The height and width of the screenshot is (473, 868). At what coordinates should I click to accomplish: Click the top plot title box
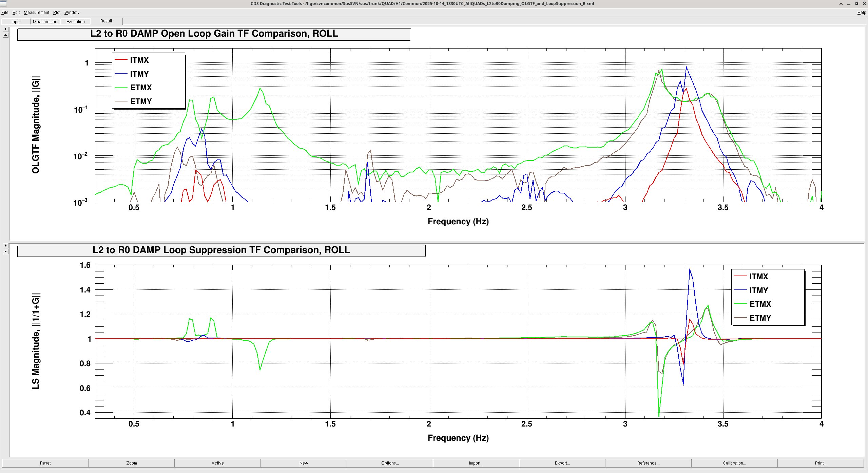pyautogui.click(x=214, y=34)
